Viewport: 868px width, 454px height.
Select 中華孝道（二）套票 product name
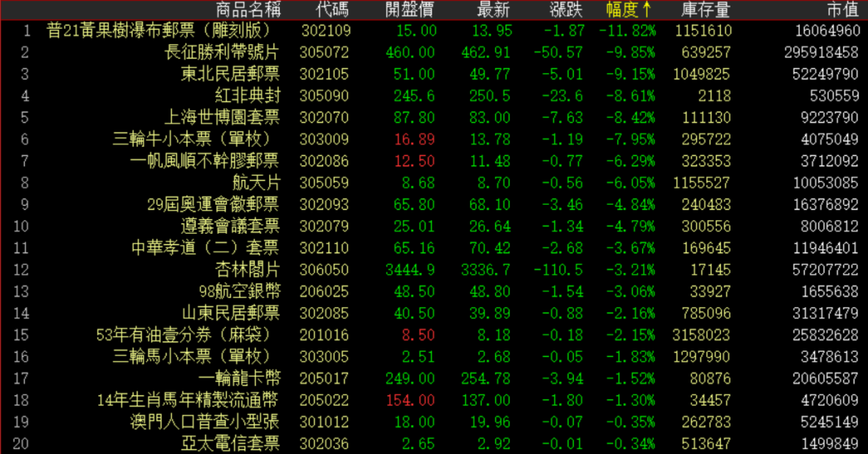[206, 247]
